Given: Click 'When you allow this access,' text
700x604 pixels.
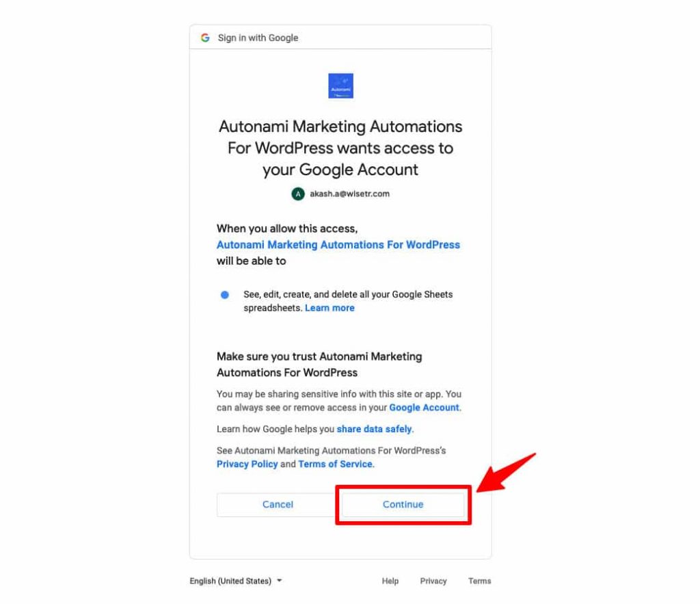Looking at the screenshot, I should coord(287,228).
